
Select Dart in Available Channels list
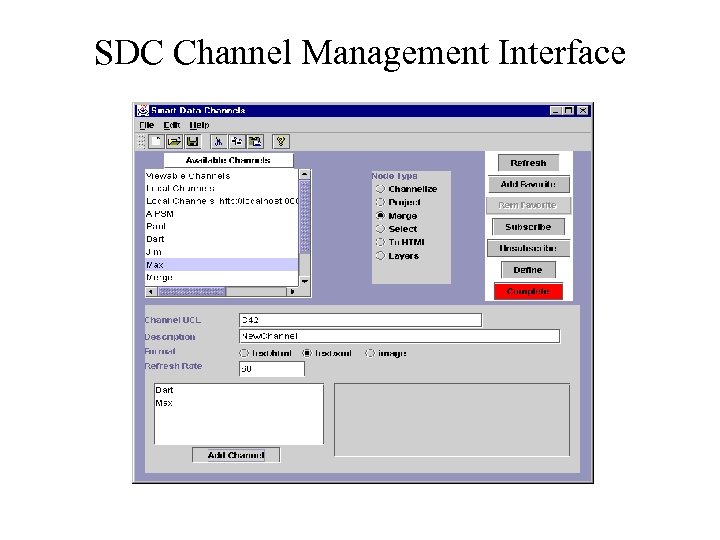222,239
